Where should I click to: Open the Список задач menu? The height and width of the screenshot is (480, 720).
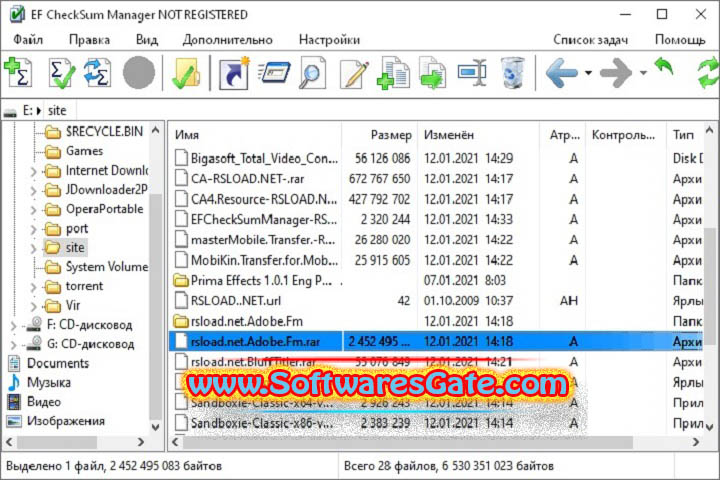point(591,40)
